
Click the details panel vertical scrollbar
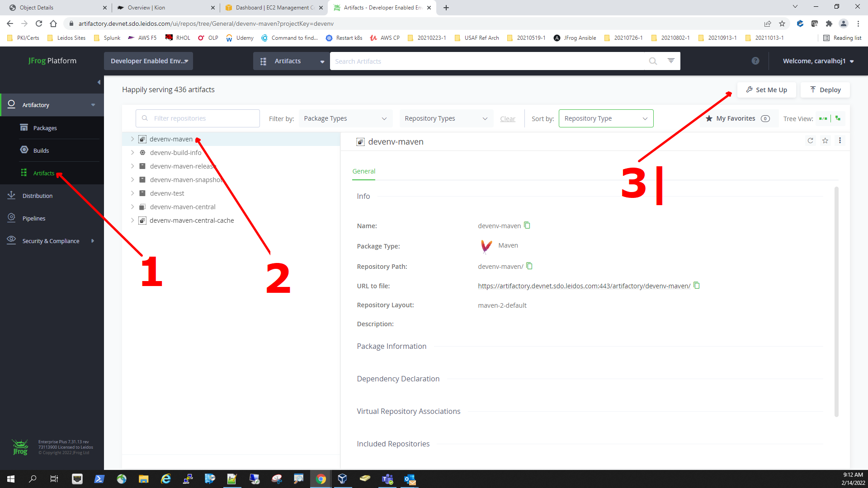[x=836, y=301]
